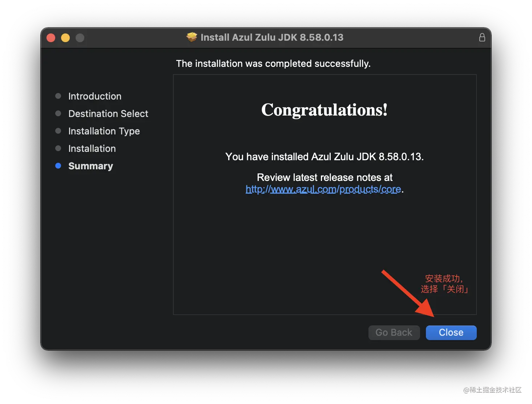Click the package icon in the title bar
Screen dimensions: 532x404
point(192,37)
